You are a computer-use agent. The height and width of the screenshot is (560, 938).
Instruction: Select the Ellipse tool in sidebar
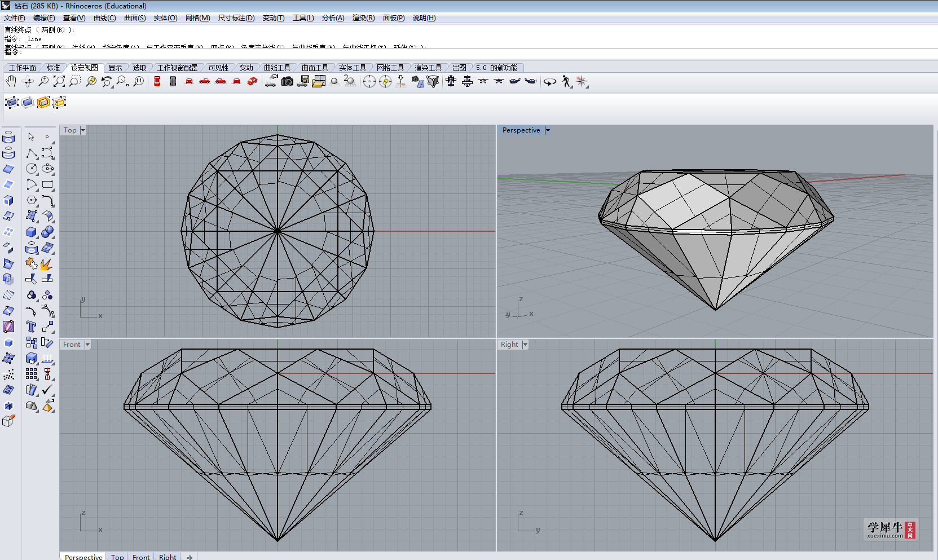point(48,169)
